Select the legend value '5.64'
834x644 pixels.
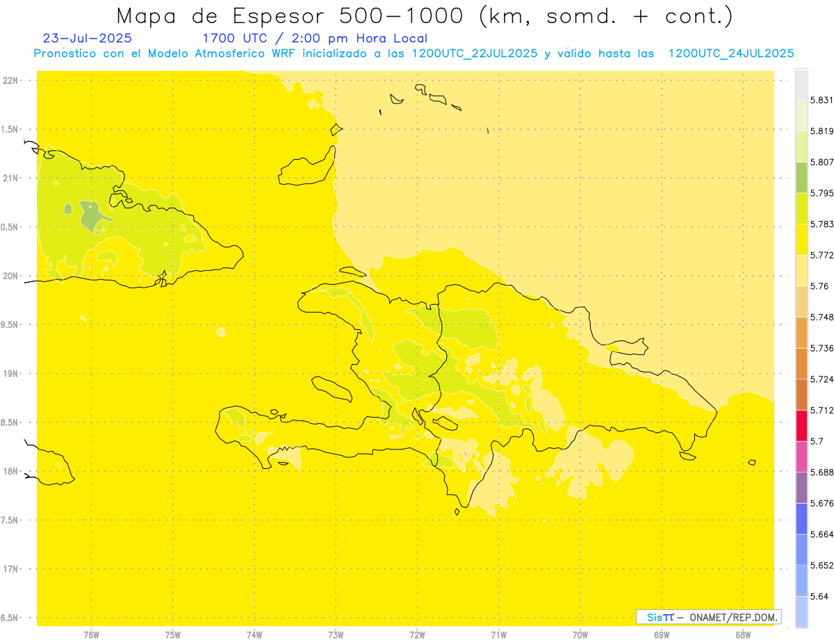click(819, 597)
